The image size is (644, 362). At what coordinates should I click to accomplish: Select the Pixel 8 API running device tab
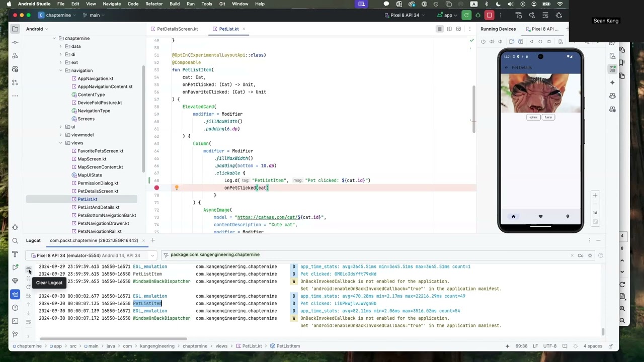(x=541, y=29)
